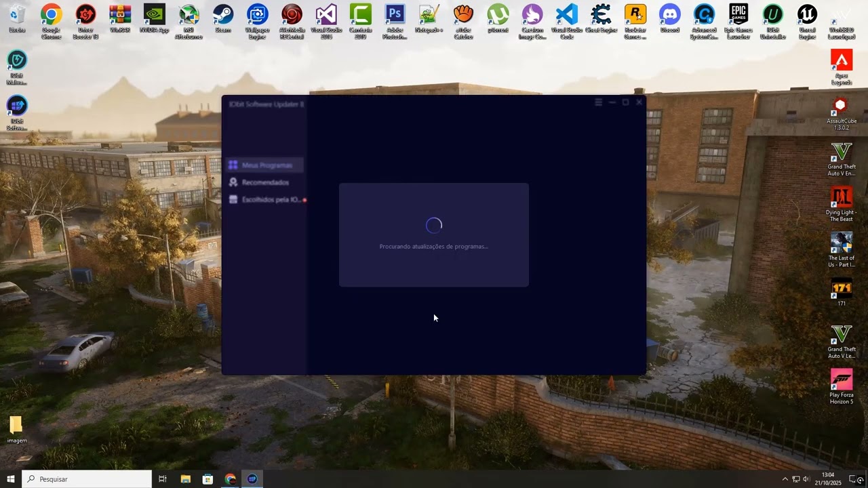The width and height of the screenshot is (868, 488).
Task: Select the imagem folder on desktop
Action: pos(17,430)
